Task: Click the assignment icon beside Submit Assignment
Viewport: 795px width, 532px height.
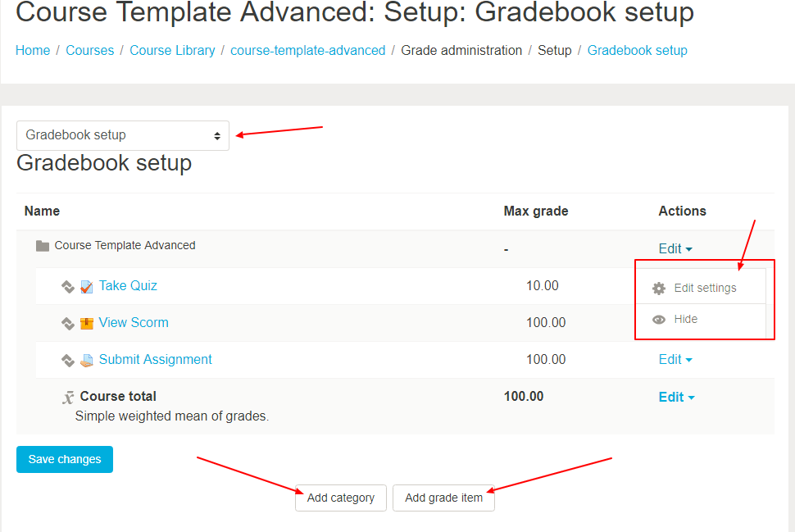Action: (x=87, y=360)
